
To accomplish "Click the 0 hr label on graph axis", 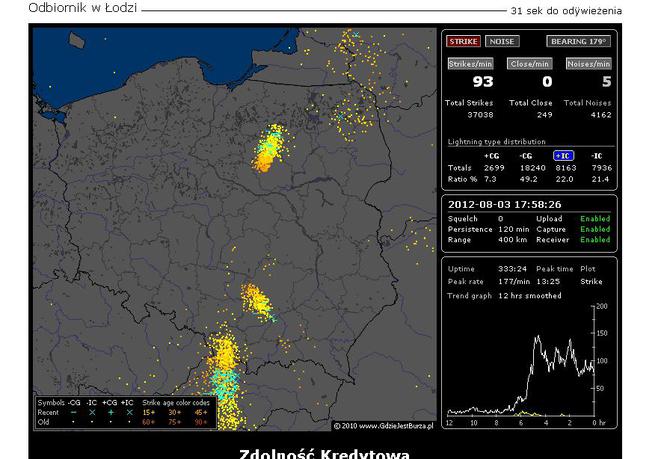I will (597, 423).
